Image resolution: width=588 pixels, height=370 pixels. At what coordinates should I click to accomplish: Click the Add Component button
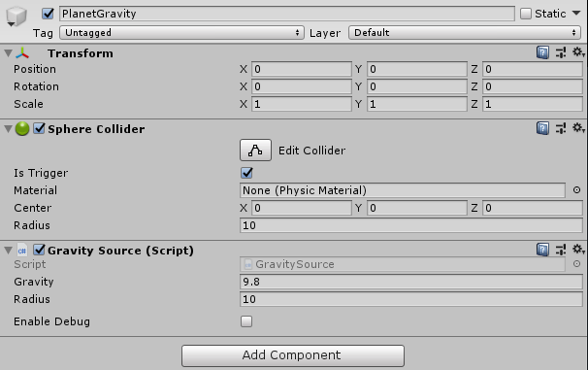293,355
